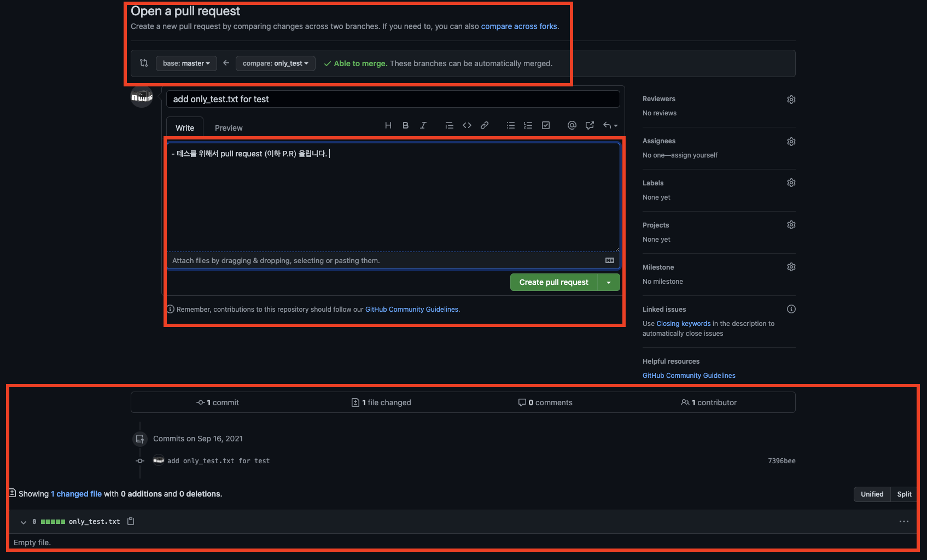Open commit hash 7396bee

tap(782, 461)
